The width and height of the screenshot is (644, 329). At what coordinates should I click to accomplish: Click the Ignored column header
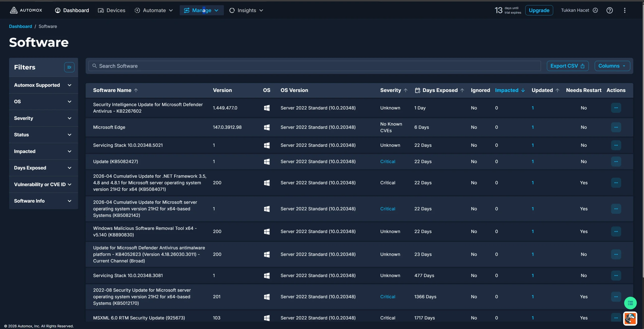pos(480,90)
